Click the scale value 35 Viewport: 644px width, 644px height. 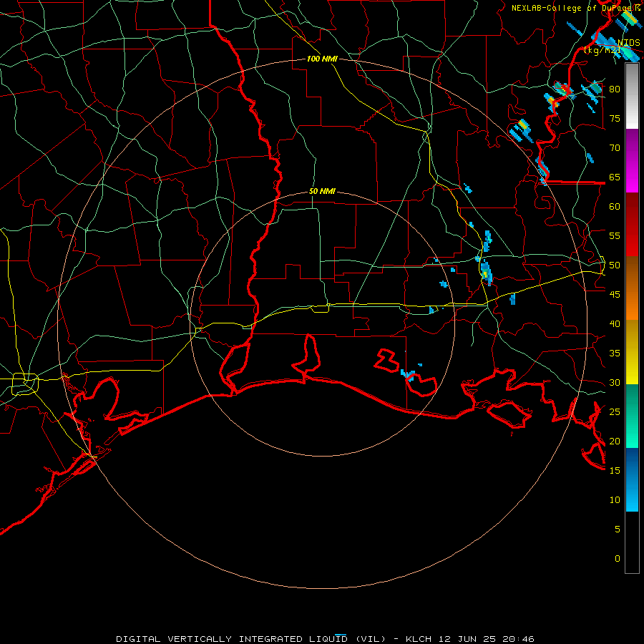[x=615, y=353]
